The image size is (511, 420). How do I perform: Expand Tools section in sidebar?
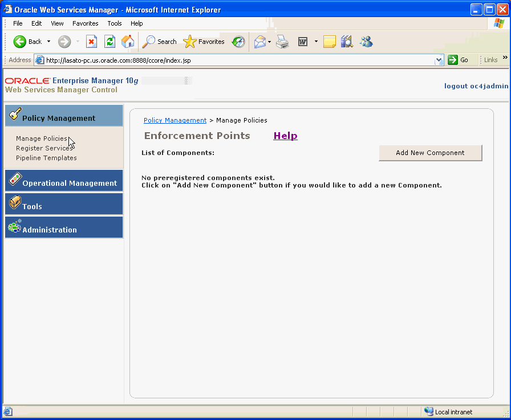pyautogui.click(x=64, y=204)
